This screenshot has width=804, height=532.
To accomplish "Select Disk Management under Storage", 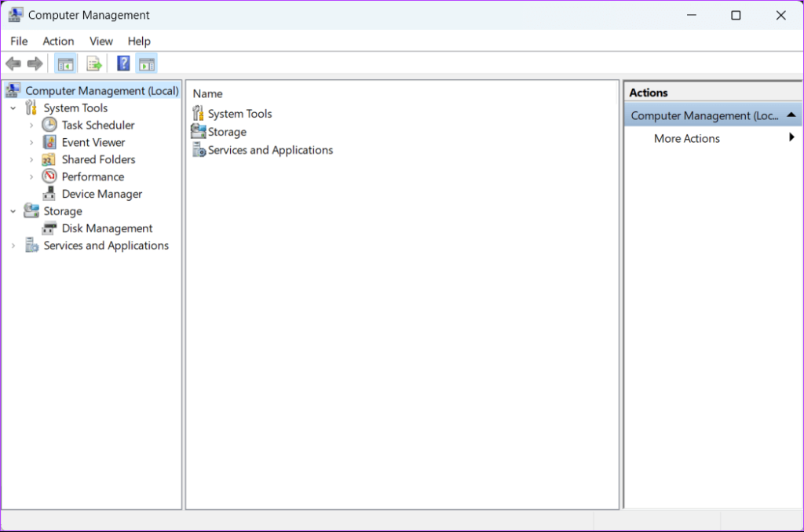I will coord(107,228).
